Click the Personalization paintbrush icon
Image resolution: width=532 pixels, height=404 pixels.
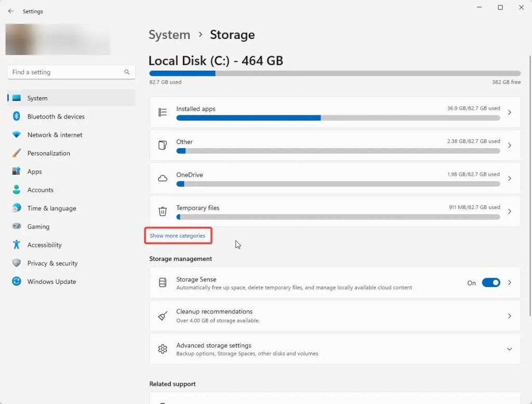16,153
